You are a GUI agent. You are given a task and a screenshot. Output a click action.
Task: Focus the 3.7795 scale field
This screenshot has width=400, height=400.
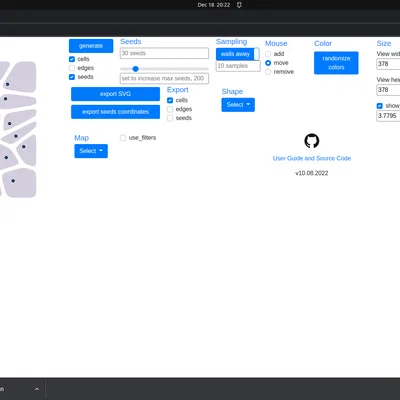tap(388, 116)
